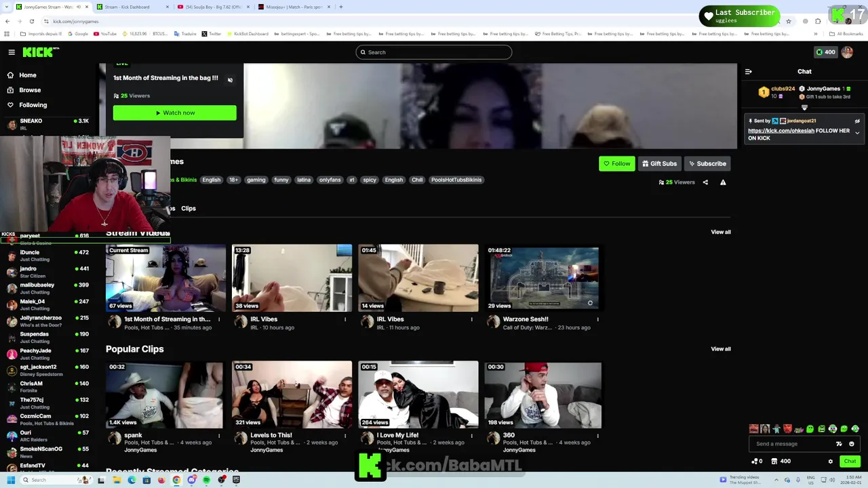Open sgt_jackson12 channel in sidebar

click(47, 370)
